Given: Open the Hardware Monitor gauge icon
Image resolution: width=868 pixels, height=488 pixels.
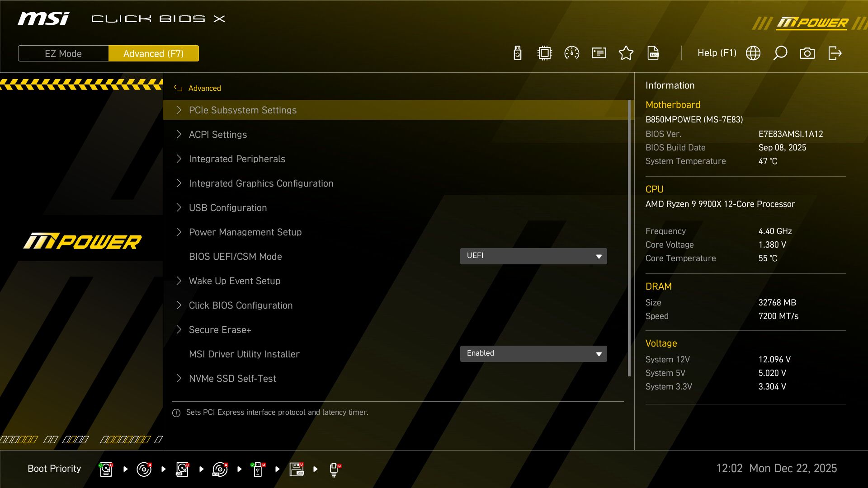Looking at the screenshot, I should [x=572, y=53].
